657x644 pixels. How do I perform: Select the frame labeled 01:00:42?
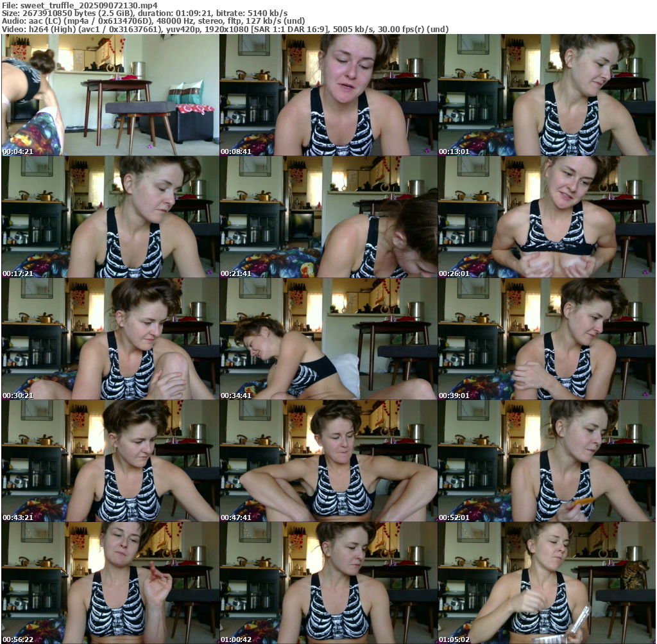[x=328, y=583]
